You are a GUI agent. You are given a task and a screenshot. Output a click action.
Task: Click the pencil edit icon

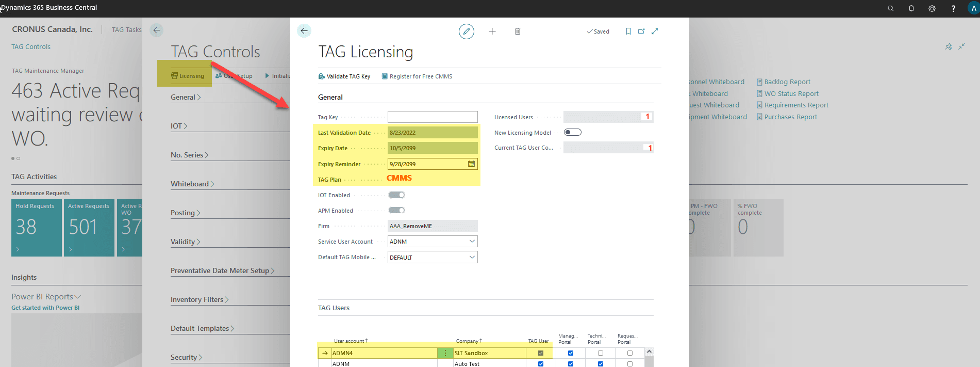click(x=466, y=31)
